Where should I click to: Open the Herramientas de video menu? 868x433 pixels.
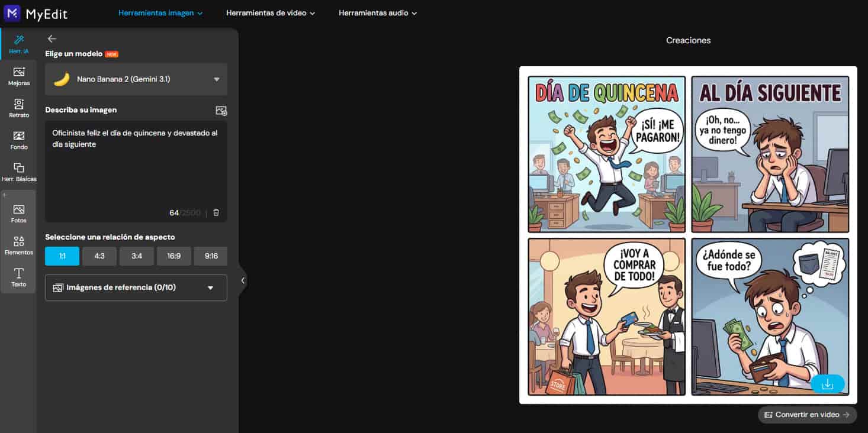point(270,12)
